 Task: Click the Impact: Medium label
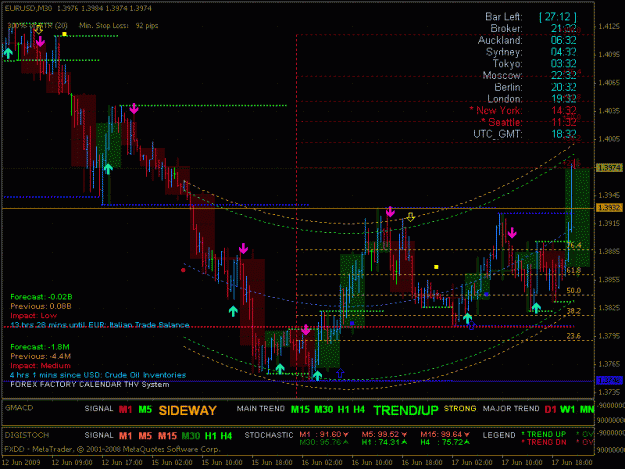pyautogui.click(x=40, y=365)
